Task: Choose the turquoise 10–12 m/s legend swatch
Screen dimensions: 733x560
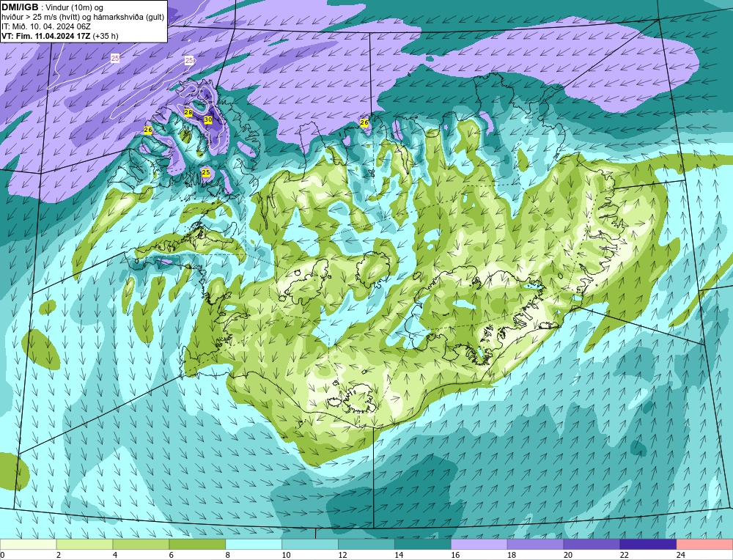Action: tap(310, 544)
